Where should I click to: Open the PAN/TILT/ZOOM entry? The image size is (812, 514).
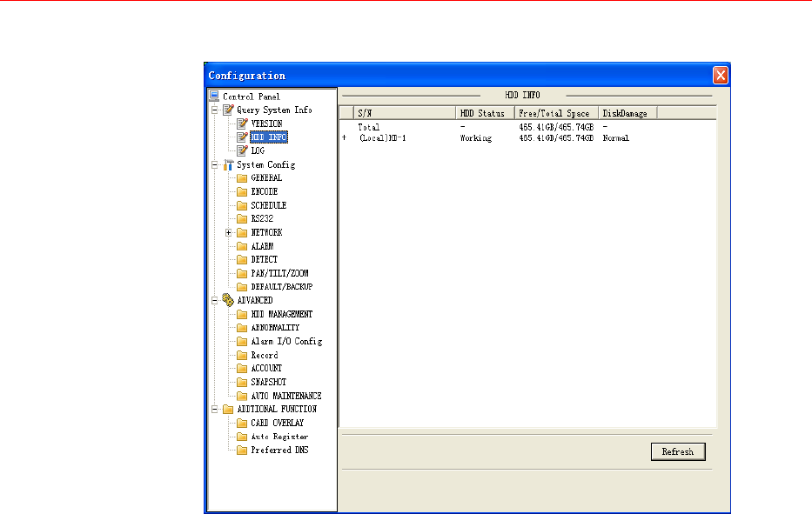[x=279, y=273]
